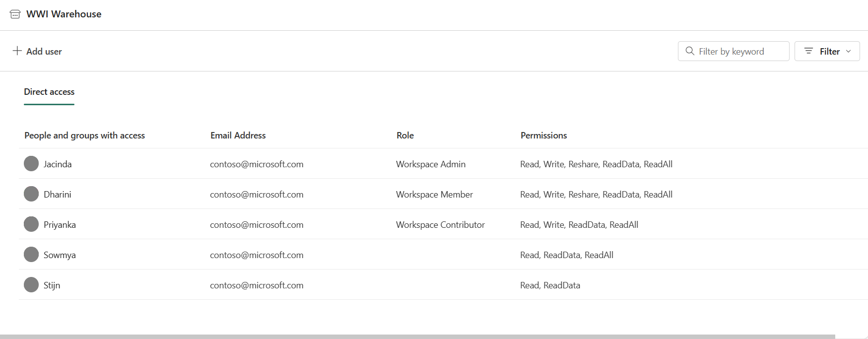Click People and groups with access header

tap(84, 136)
